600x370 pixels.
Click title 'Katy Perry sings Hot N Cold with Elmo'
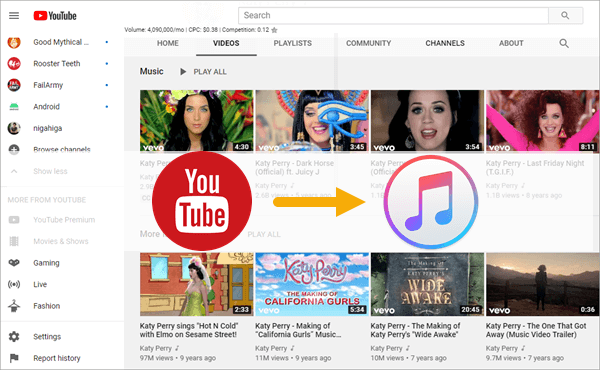click(x=189, y=330)
